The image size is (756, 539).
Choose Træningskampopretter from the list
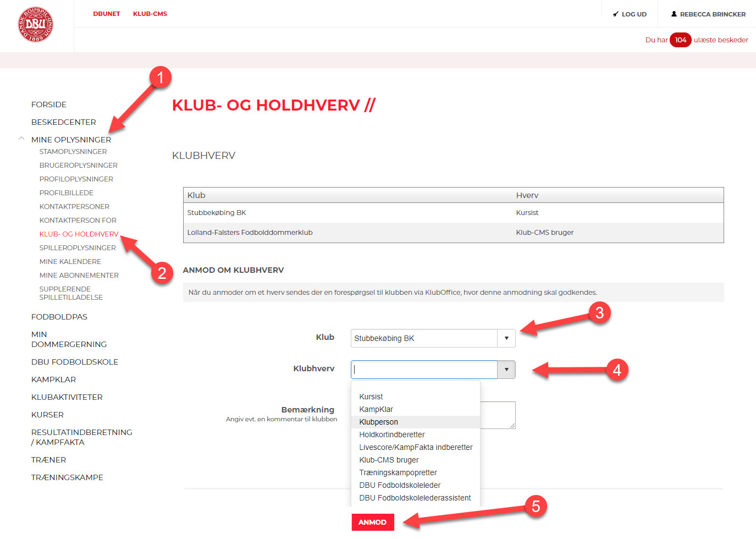[416, 472]
